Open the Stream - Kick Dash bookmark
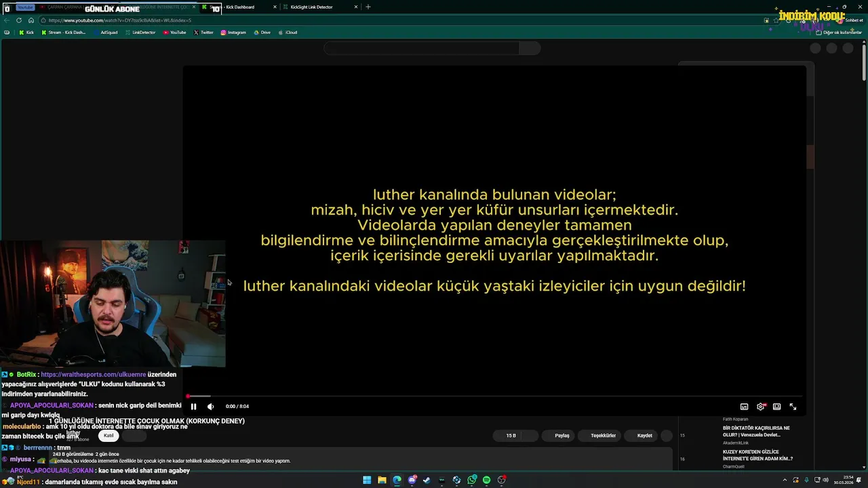This screenshot has width=868, height=488. pyautogui.click(x=63, y=33)
